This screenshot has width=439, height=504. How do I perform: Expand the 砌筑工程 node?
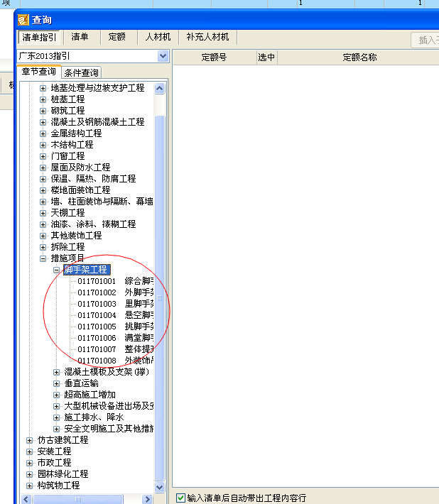(43, 111)
